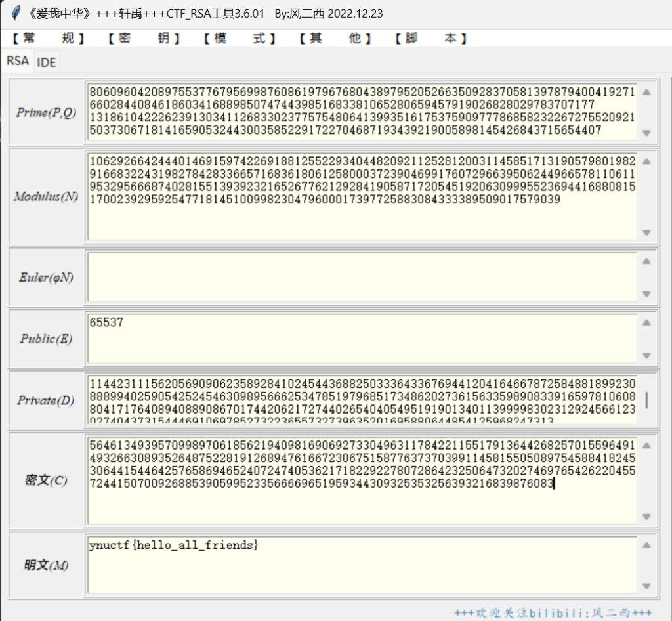Image resolution: width=672 pixels, height=621 pixels.
Task: Click scroll up arrow in Prime(P,Q) field
Action: pyautogui.click(x=646, y=93)
